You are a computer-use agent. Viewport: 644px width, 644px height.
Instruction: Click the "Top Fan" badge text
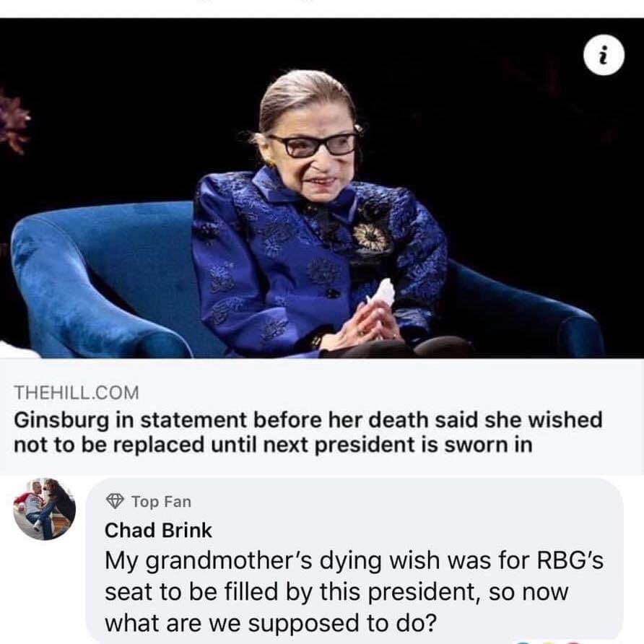pos(162,500)
